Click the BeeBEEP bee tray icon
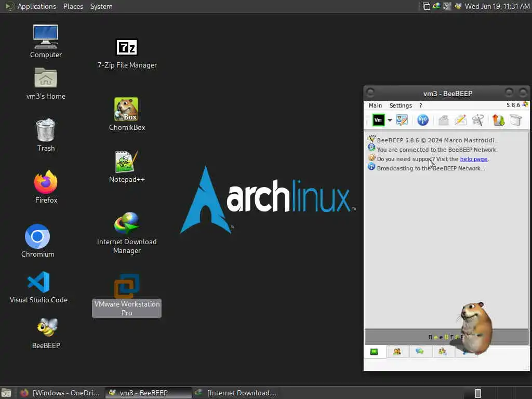This screenshot has width=532, height=399. pos(458,6)
